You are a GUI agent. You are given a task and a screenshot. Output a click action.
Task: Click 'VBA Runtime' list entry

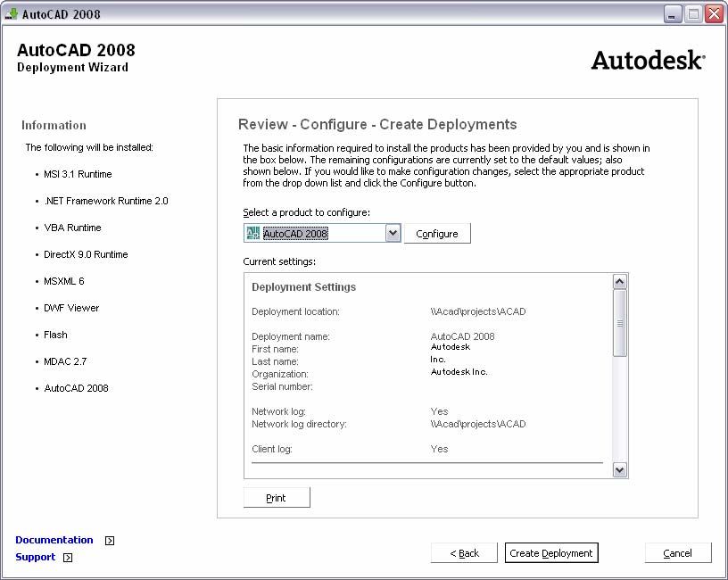tap(72, 228)
